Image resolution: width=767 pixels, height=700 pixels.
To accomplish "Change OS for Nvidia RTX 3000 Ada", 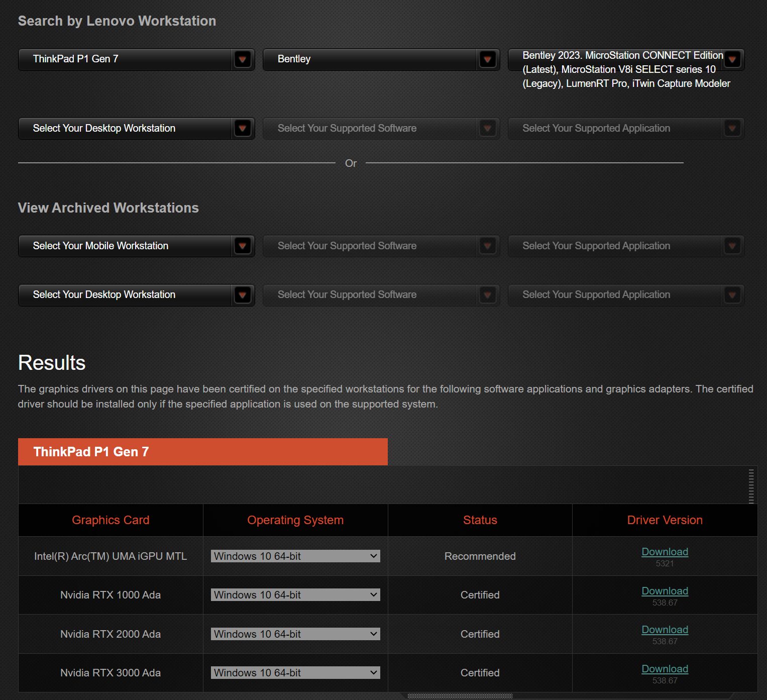I will click(295, 673).
